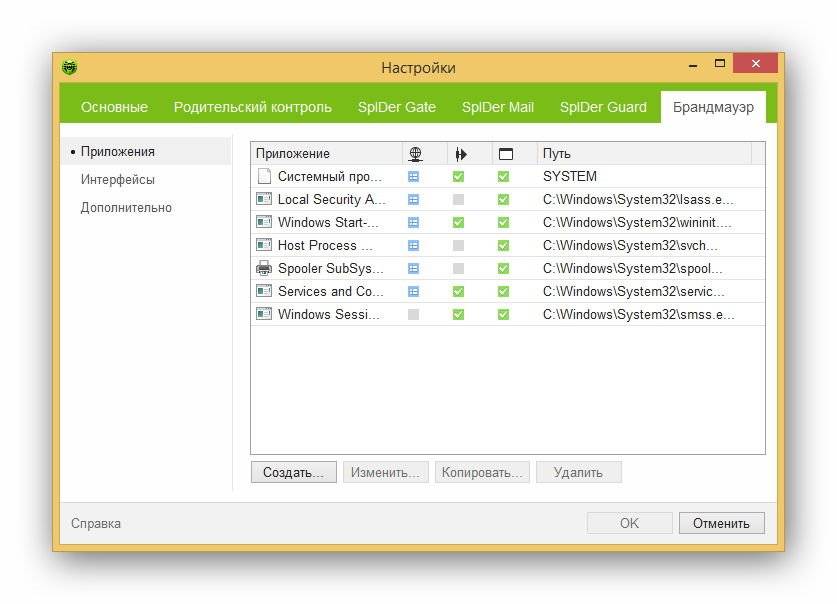Click the gray network icon for Windows Session row
Viewport: 837px width, 604px height.
click(x=413, y=314)
